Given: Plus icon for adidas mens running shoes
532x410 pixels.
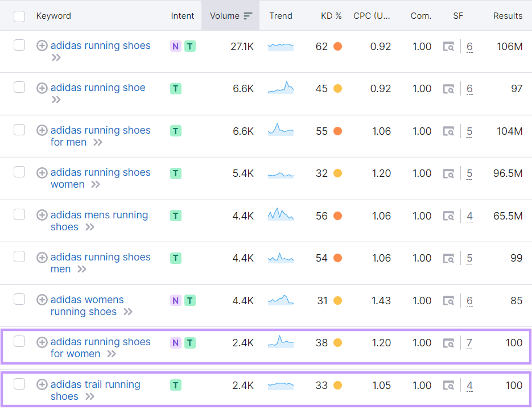Looking at the screenshot, I should pos(42,215).
